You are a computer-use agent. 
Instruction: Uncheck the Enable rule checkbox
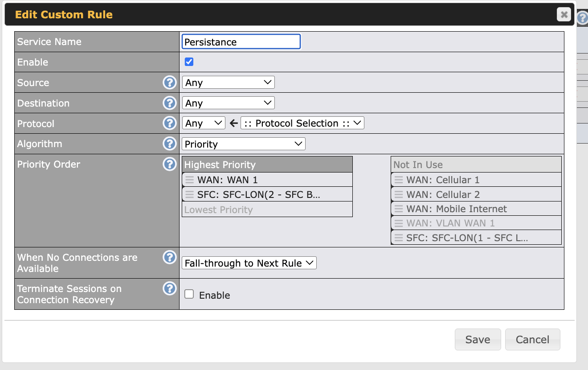[189, 62]
